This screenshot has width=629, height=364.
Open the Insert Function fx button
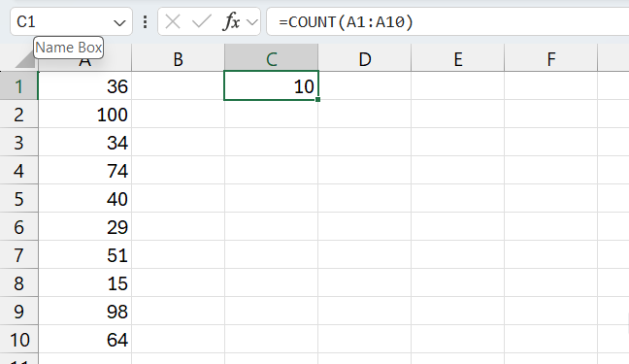point(231,21)
